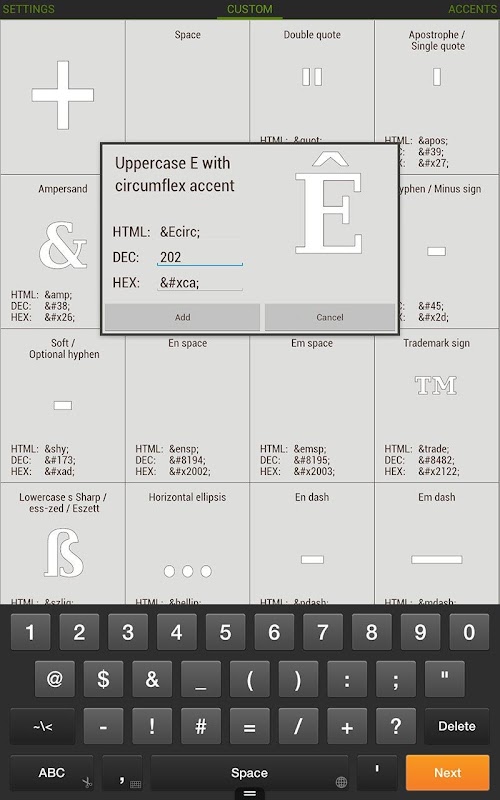Go to the ACCENTS tab
Viewport: 500px width, 800px height.
coord(473,9)
